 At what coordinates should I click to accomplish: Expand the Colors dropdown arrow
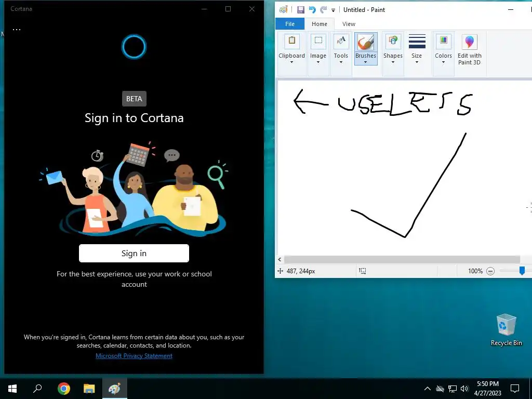pyautogui.click(x=443, y=62)
